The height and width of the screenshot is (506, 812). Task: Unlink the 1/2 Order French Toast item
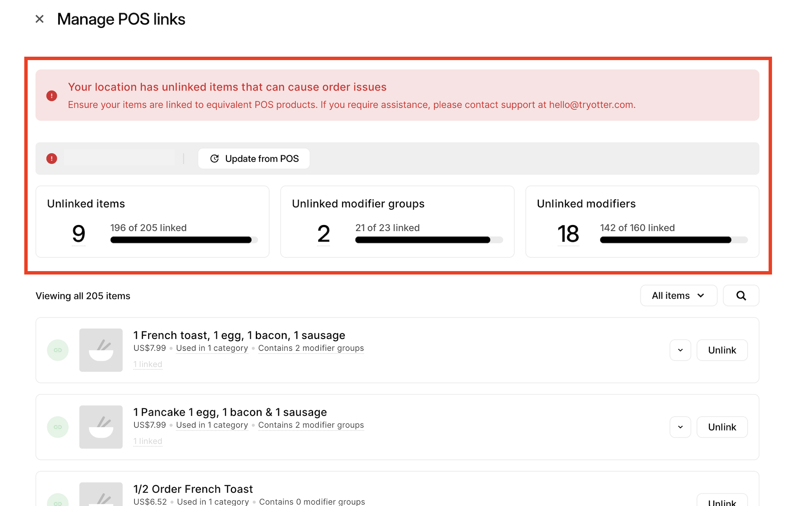722,501
